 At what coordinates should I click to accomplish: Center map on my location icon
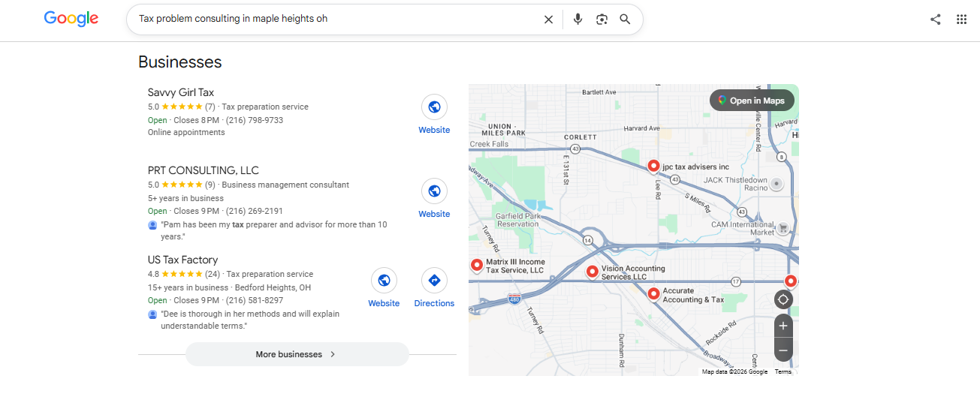783,299
